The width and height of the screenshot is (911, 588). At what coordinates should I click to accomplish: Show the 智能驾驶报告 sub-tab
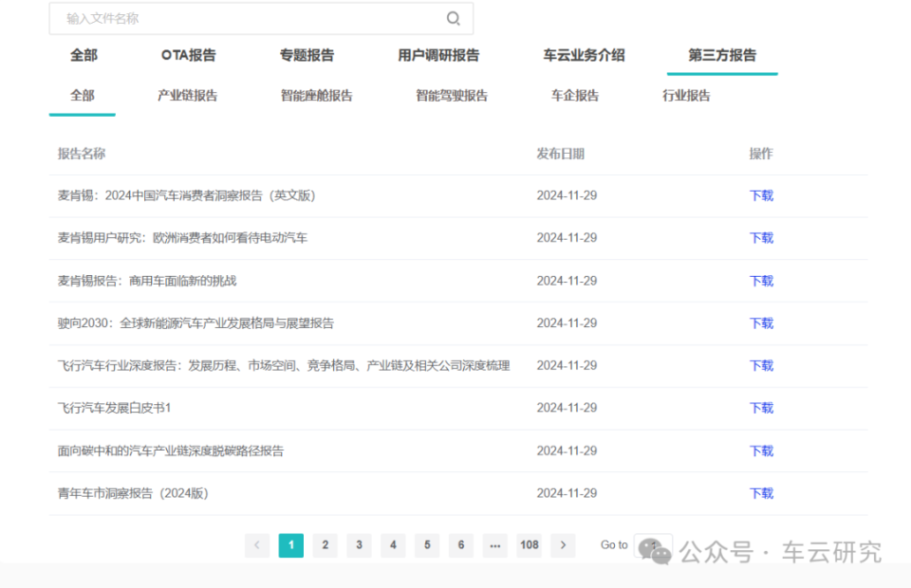click(452, 96)
